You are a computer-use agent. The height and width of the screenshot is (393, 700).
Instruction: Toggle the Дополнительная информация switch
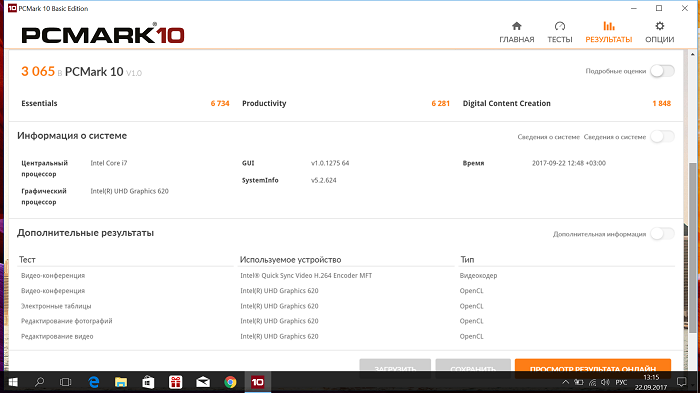click(x=662, y=234)
